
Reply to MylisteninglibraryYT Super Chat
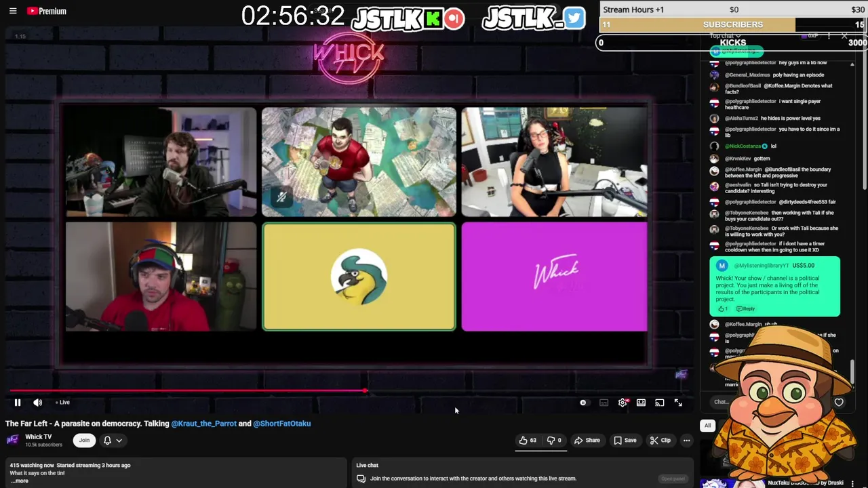[746, 309]
